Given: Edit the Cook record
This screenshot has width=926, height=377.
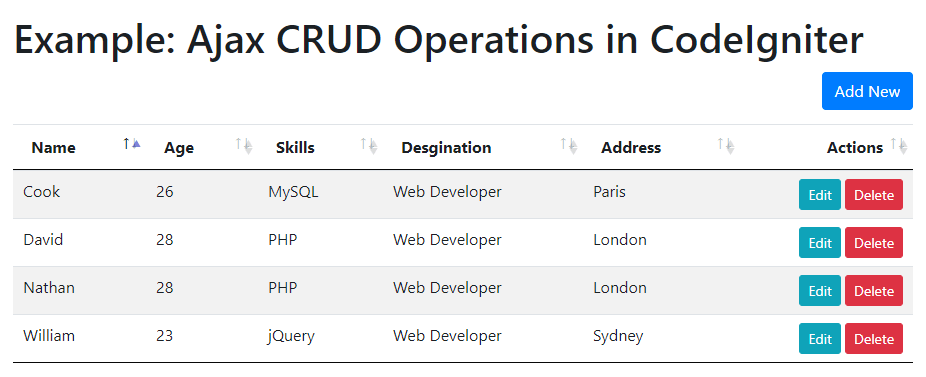Looking at the screenshot, I should point(820,195).
